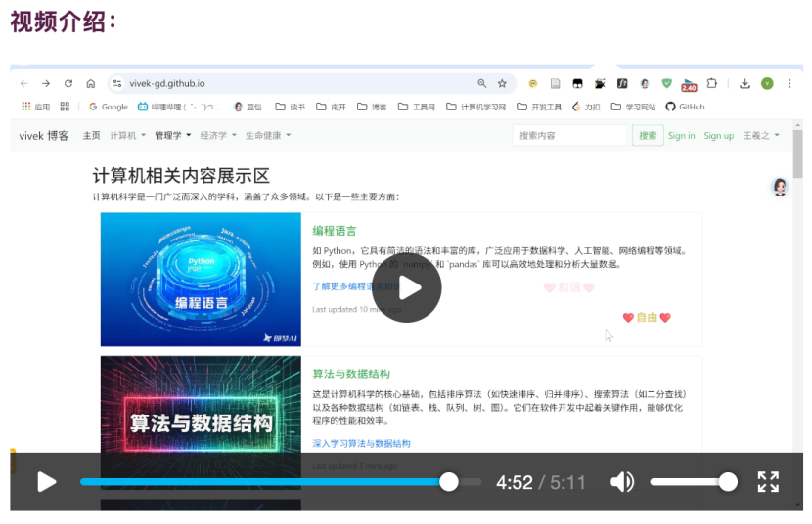Open the browser downloads icon

(x=744, y=84)
